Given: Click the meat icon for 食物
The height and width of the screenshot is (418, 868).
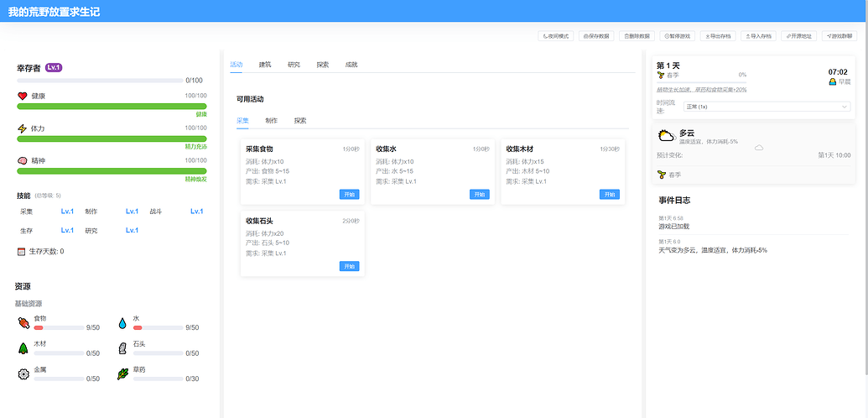Looking at the screenshot, I should pos(23,323).
